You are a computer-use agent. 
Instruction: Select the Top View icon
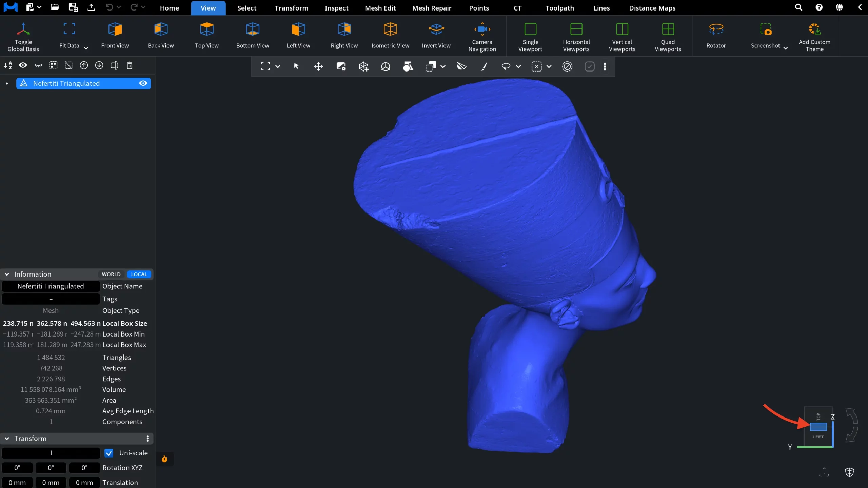(206, 29)
